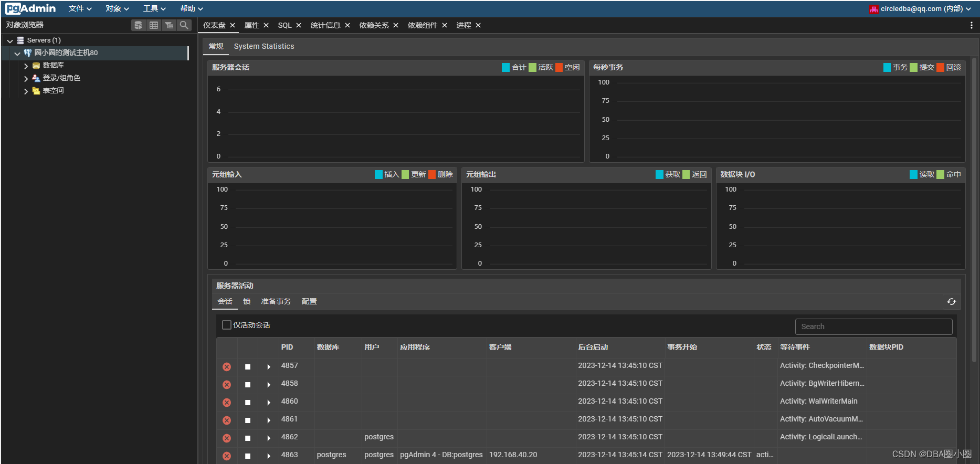Screen dimensions: 980x464
Task: Click the PostgreSQL elephant server icon
Action: point(28,53)
